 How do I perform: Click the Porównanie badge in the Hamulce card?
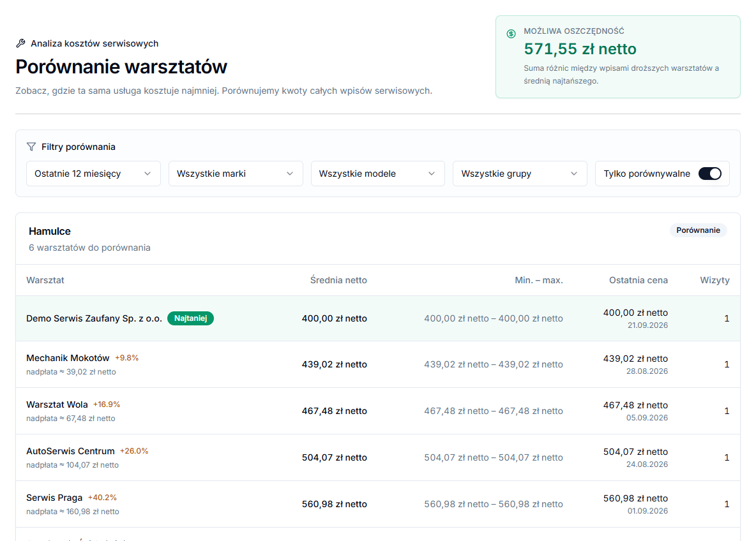(x=698, y=230)
